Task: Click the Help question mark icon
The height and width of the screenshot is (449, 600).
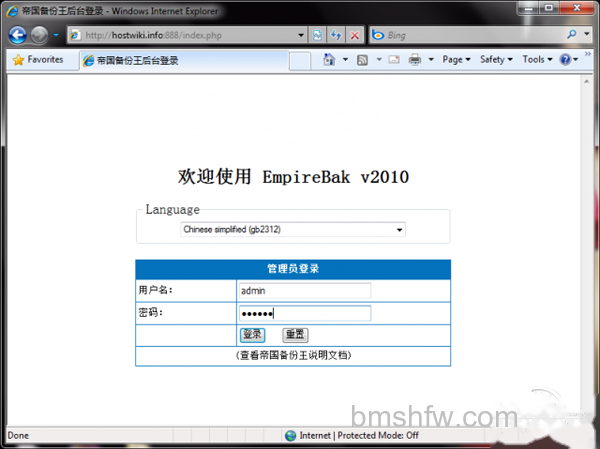Action: [565, 59]
